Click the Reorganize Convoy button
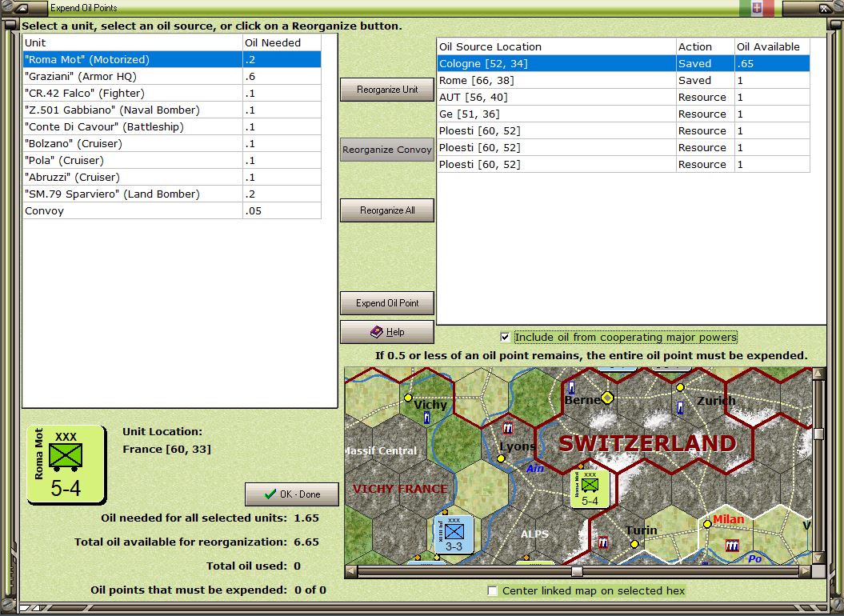 coord(387,150)
